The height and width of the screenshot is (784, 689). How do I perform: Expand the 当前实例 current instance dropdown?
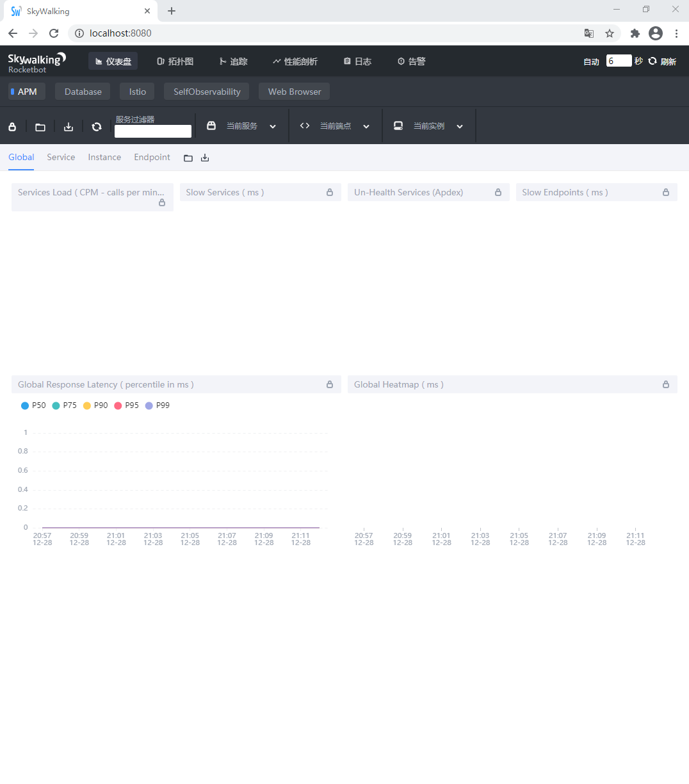460,127
